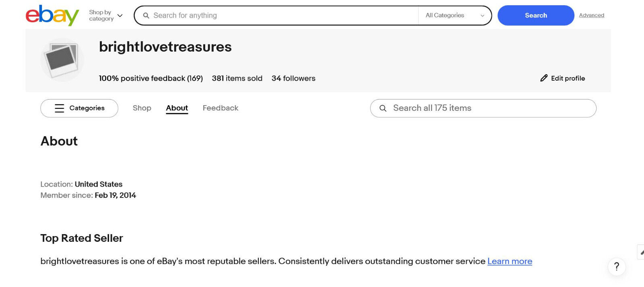Screen dimensions: 644x287
Task: Open the store Categories menu
Action: pos(79,108)
